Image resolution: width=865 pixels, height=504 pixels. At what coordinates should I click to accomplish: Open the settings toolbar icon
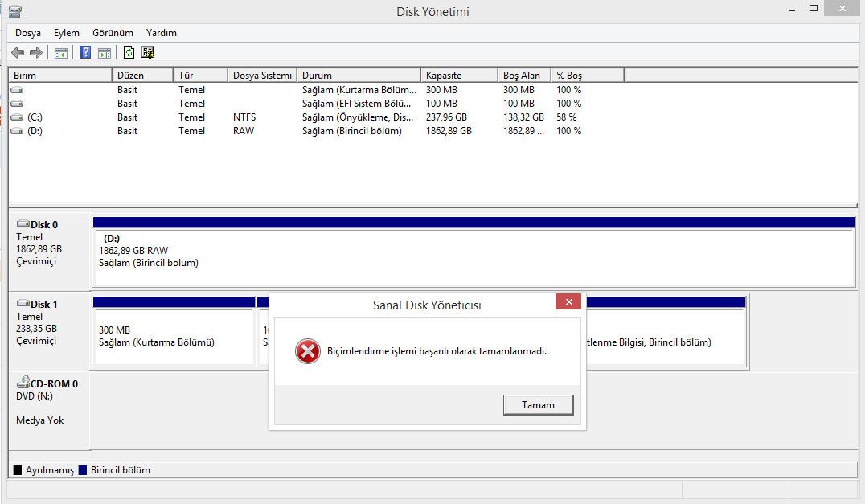[148, 52]
